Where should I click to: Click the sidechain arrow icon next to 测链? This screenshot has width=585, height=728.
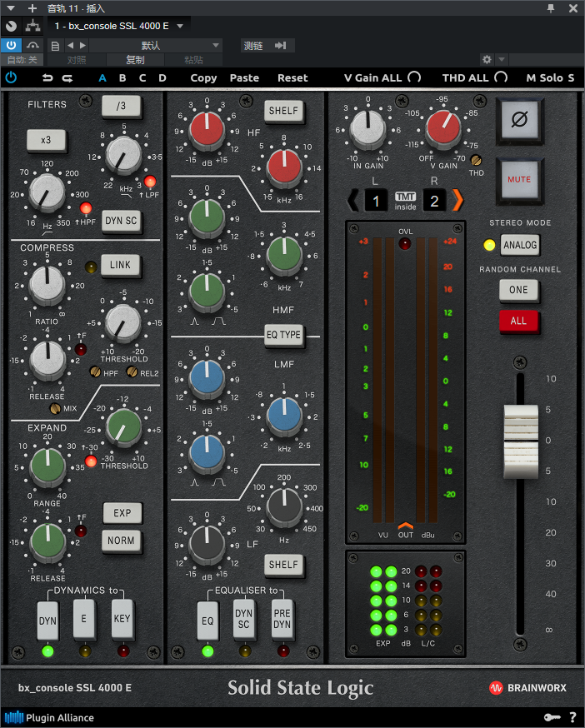[x=280, y=46]
